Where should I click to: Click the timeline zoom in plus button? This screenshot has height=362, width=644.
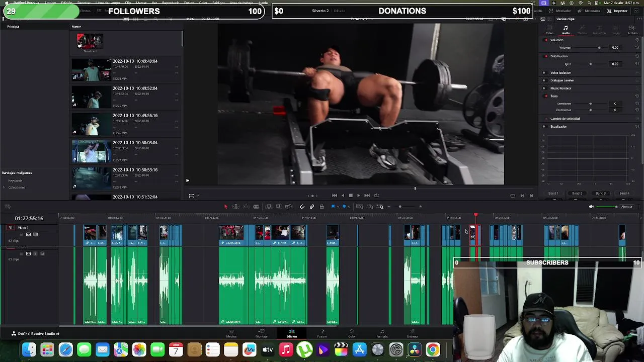(421, 207)
